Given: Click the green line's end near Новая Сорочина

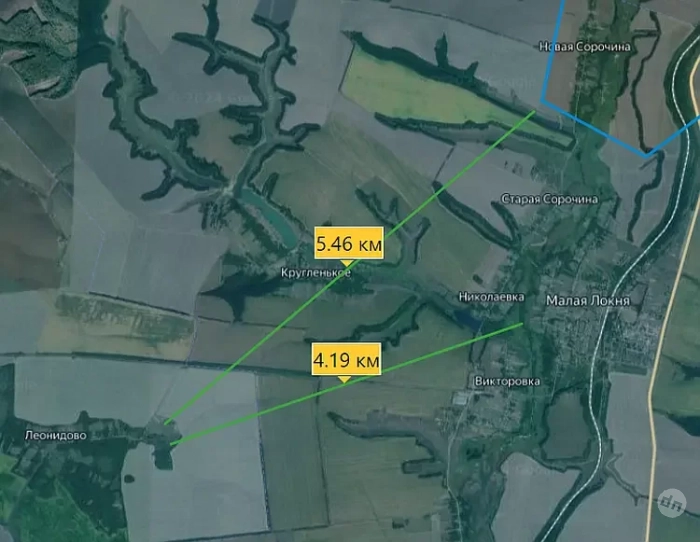Looking at the screenshot, I should coord(534,112).
